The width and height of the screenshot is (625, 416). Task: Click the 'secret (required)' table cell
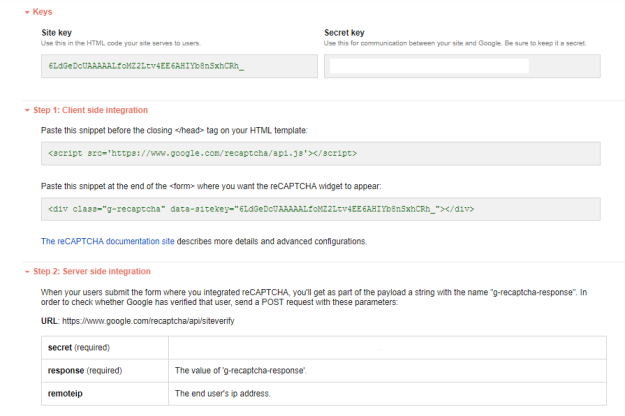(x=105, y=347)
